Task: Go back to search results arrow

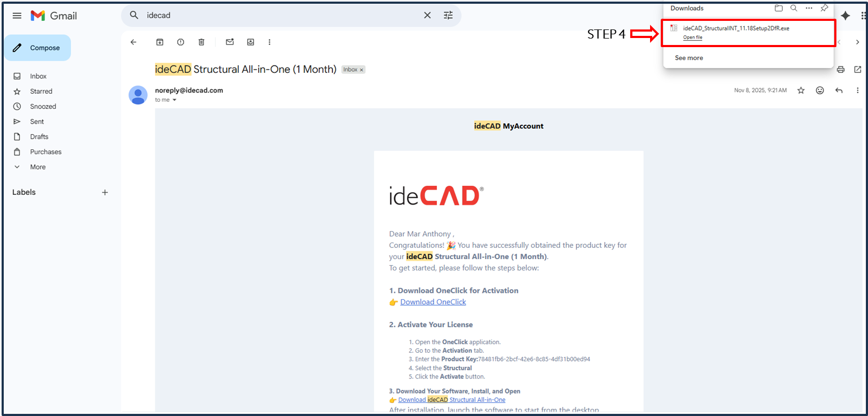Action: tap(133, 42)
